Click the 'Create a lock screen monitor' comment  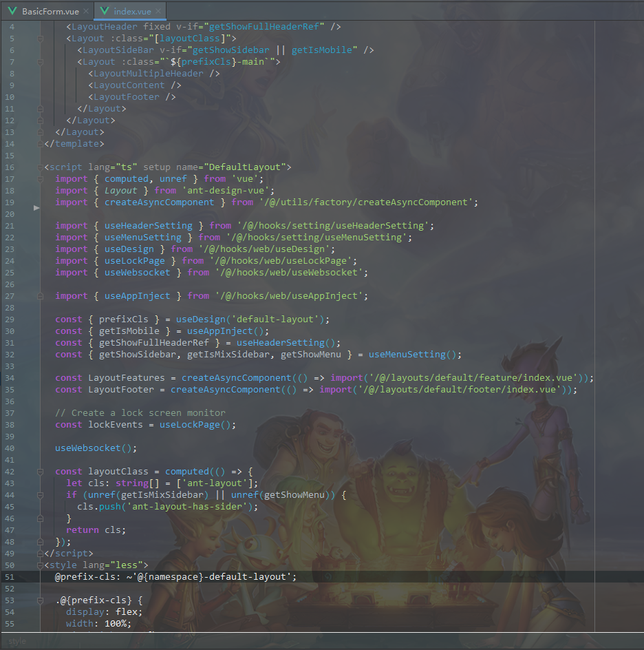(x=140, y=413)
